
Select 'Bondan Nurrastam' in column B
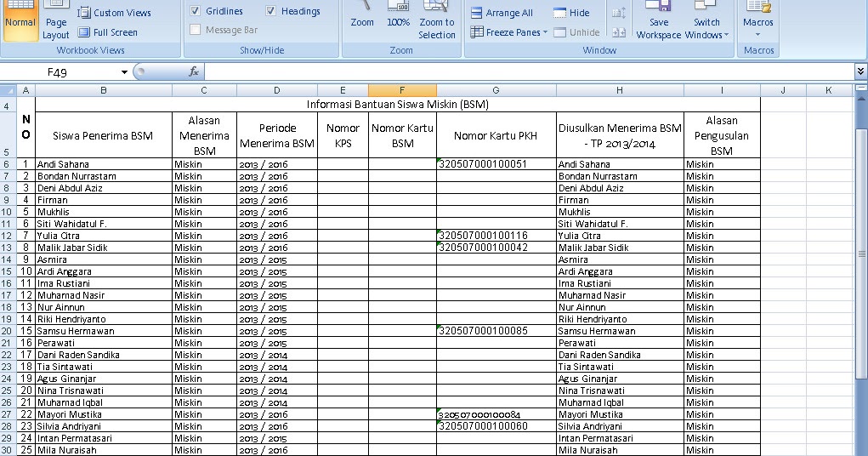click(x=104, y=176)
